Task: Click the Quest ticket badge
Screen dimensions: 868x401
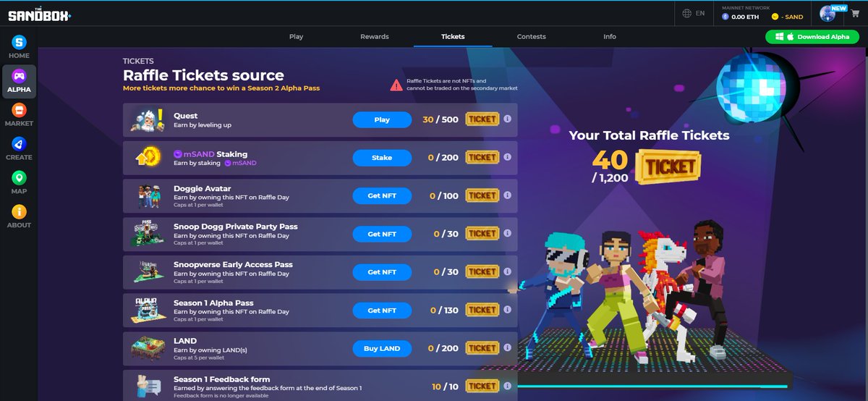Action: (x=482, y=119)
